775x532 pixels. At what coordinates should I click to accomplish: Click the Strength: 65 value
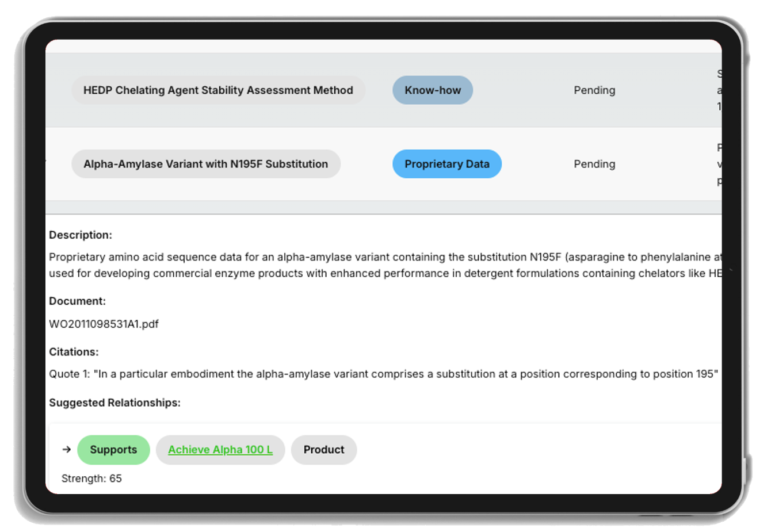tap(91, 479)
